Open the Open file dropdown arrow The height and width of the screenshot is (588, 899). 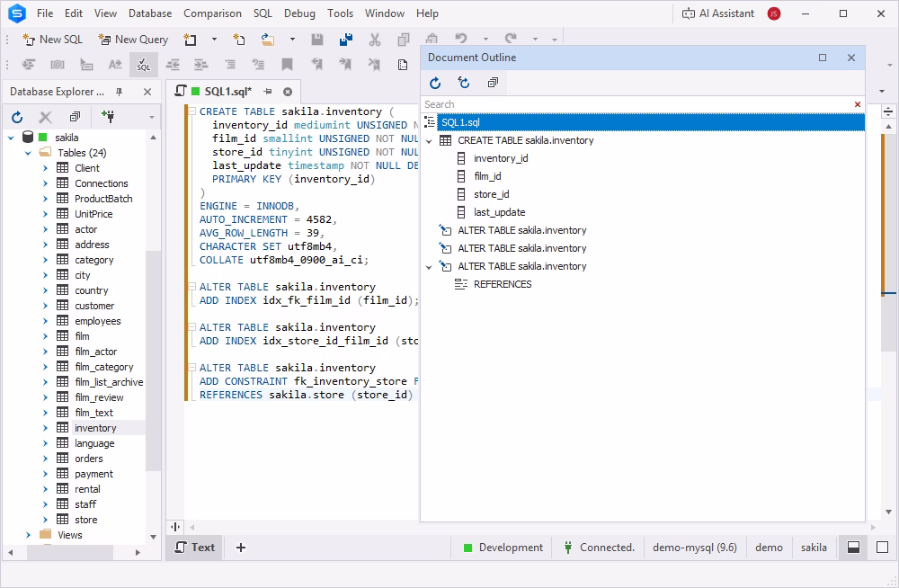coord(292,40)
